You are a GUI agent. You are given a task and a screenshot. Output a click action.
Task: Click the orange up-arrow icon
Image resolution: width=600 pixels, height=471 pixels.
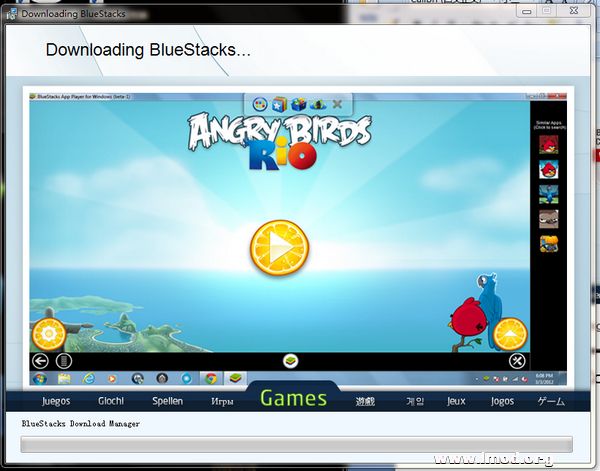pyautogui.click(x=510, y=333)
